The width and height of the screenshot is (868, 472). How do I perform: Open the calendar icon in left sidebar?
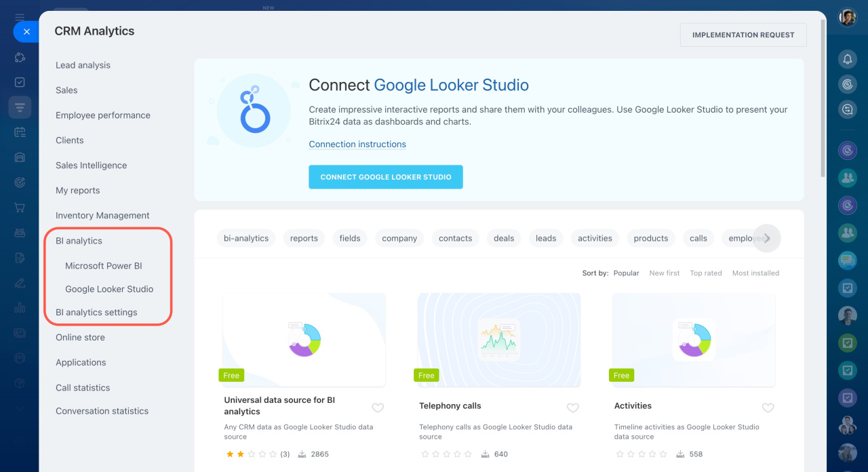tap(20, 132)
